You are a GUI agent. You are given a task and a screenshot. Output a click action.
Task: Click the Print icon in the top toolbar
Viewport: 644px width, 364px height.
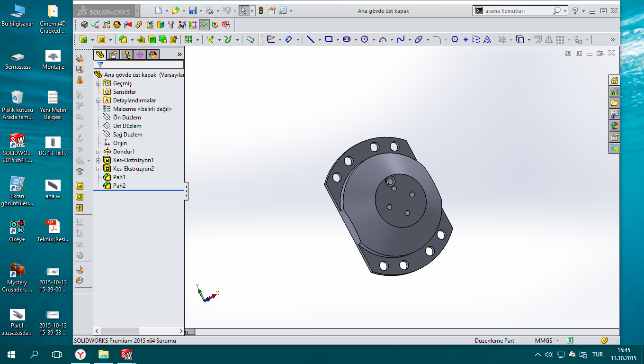209,10
